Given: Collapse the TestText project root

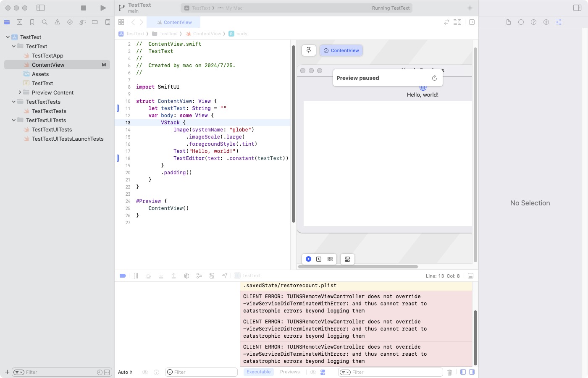Looking at the screenshot, I should click(8, 37).
